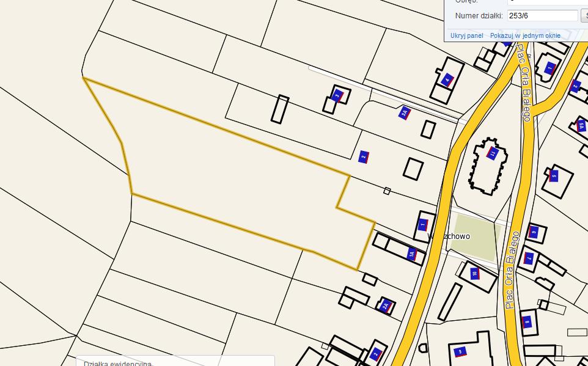This screenshot has height=366, width=588.
Task: Open Pokazuj w jednym oknie link
Action: pyautogui.click(x=525, y=35)
